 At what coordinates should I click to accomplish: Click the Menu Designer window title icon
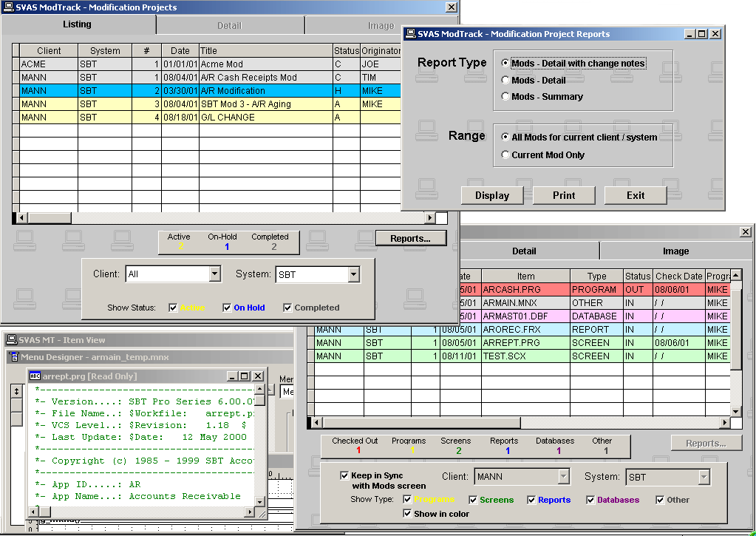(x=14, y=357)
